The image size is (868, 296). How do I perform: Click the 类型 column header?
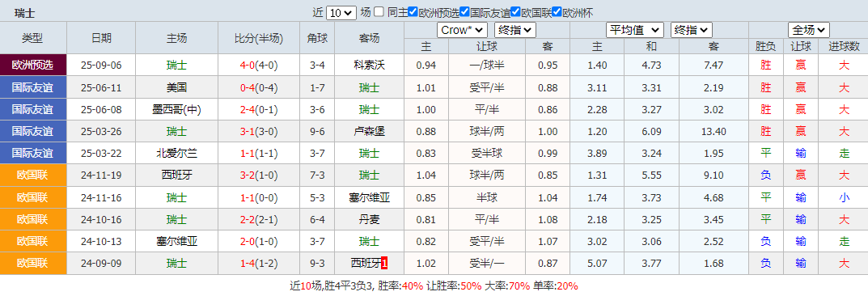(x=32, y=38)
